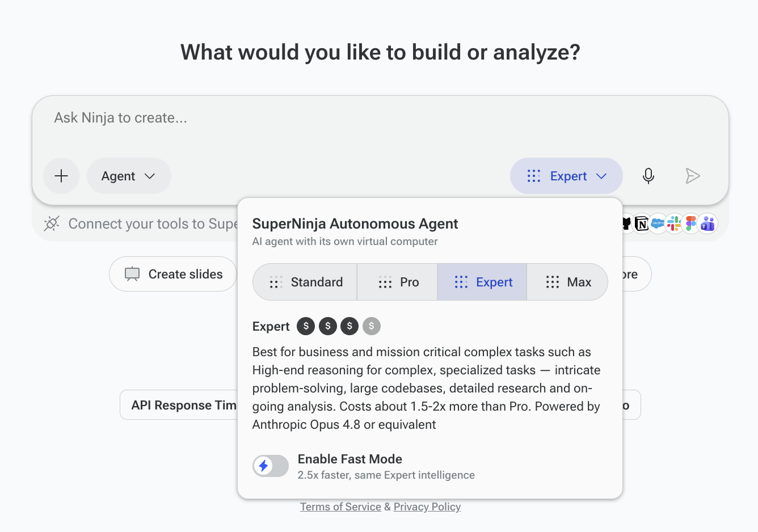Switch to the Pro tier tab

point(397,282)
